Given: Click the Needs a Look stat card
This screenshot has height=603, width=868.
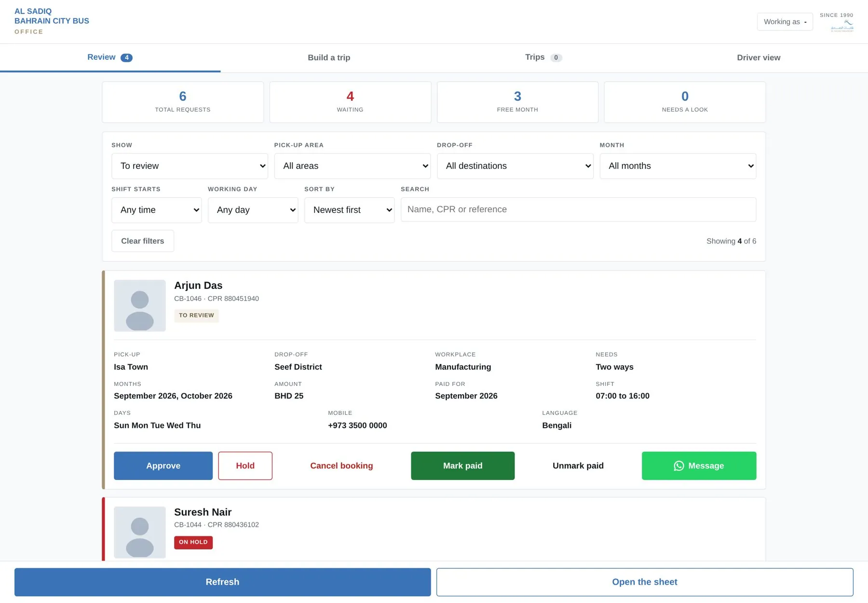Looking at the screenshot, I should (x=685, y=102).
